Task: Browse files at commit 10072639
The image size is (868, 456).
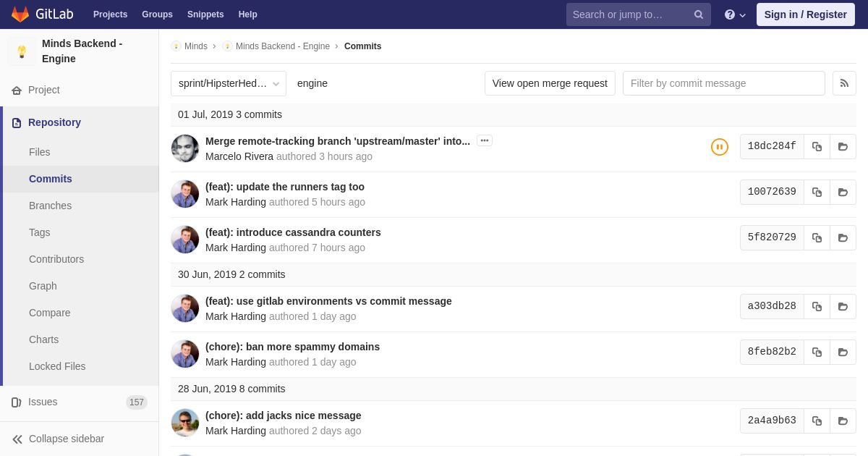Action: click(x=843, y=192)
